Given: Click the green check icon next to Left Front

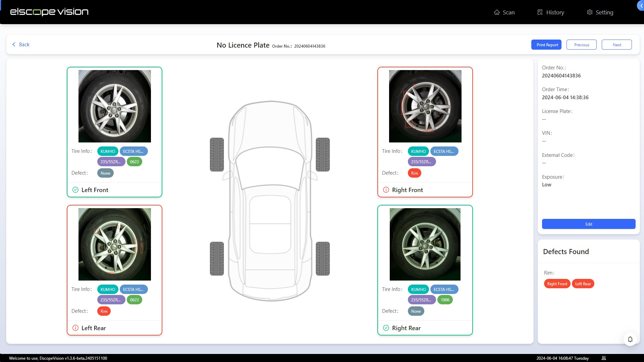Looking at the screenshot, I should 75,190.
